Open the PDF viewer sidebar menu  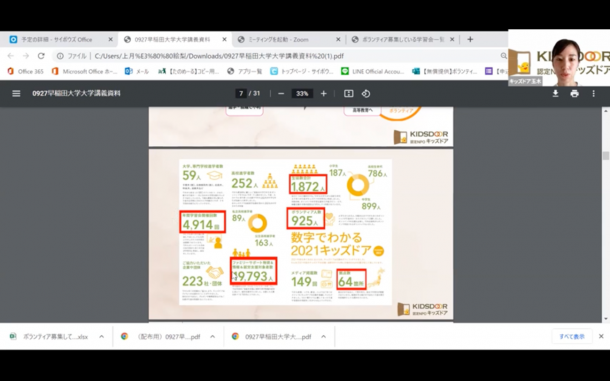click(16, 93)
